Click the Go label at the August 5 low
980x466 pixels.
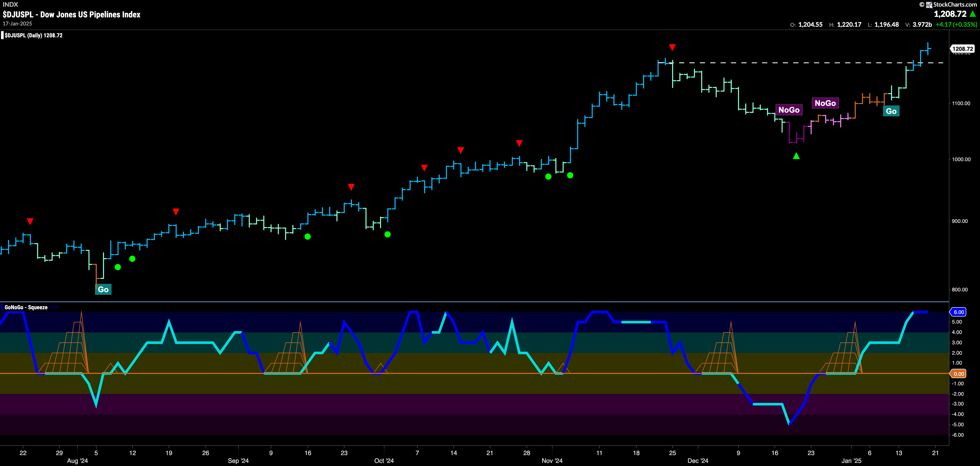(x=103, y=289)
